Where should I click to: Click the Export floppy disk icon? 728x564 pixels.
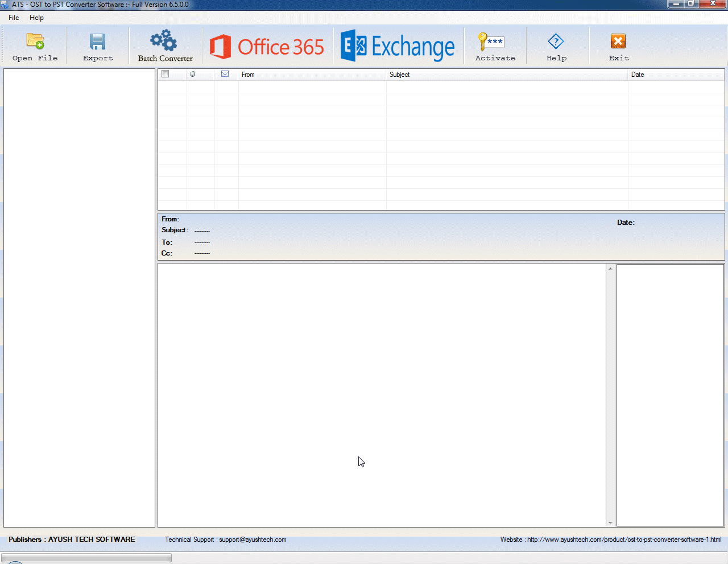(x=98, y=42)
